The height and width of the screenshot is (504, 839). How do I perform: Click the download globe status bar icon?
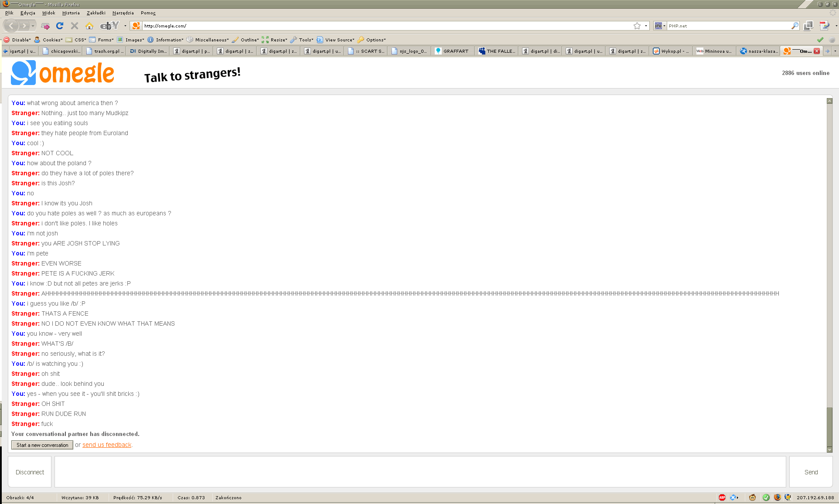(x=788, y=497)
